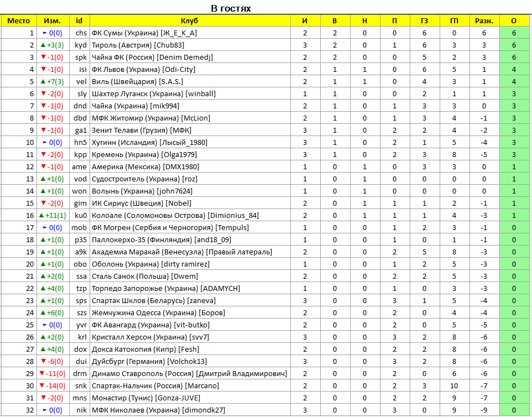Click id cell 'hn5'

[81, 143]
